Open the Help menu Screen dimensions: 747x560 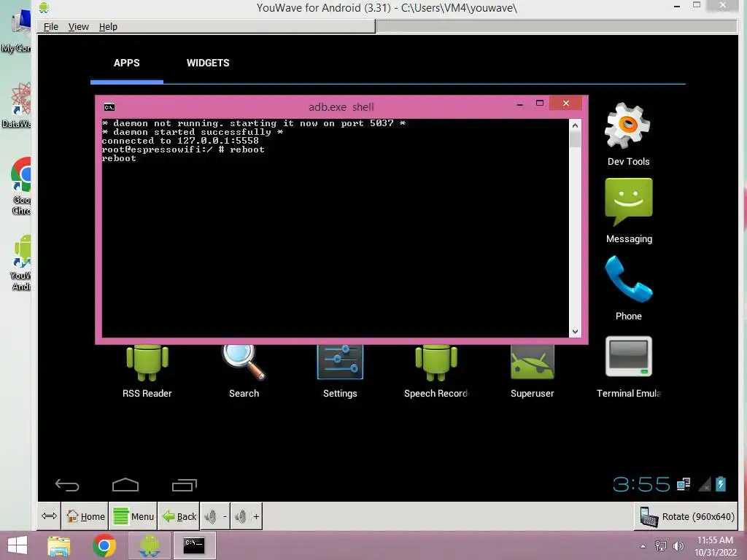108,27
